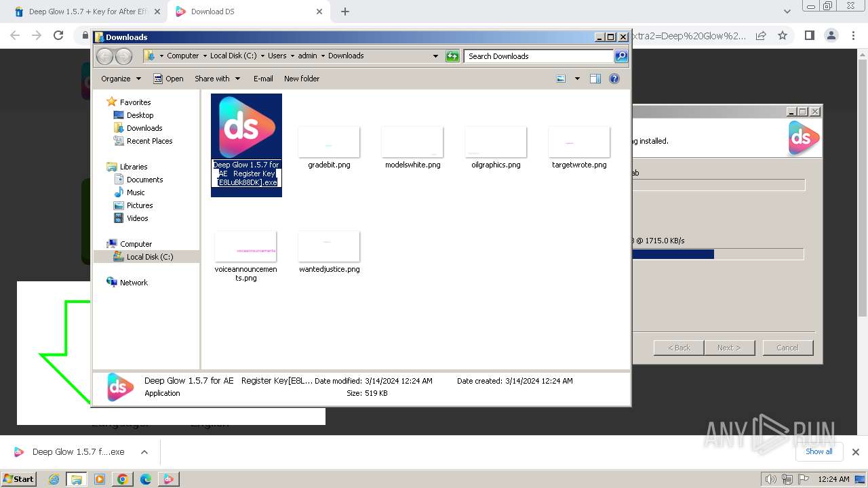Open Internet Explorer from the taskbar

[x=54, y=479]
